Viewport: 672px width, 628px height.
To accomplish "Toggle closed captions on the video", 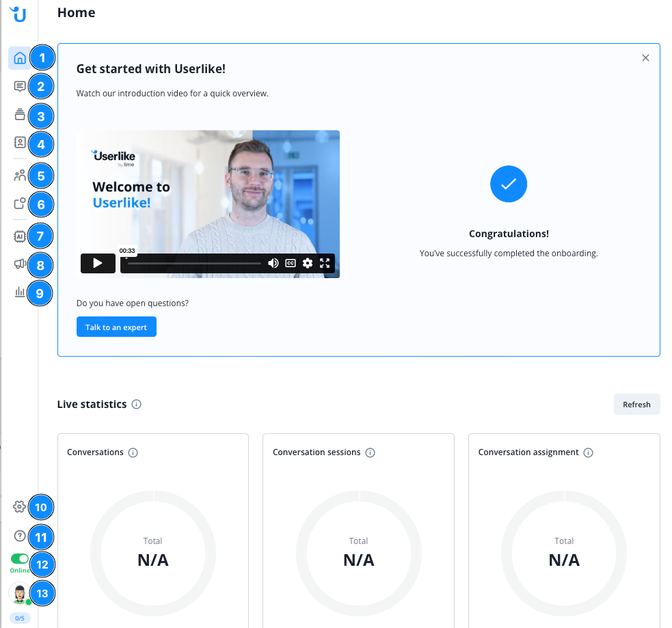I will pyautogui.click(x=291, y=263).
